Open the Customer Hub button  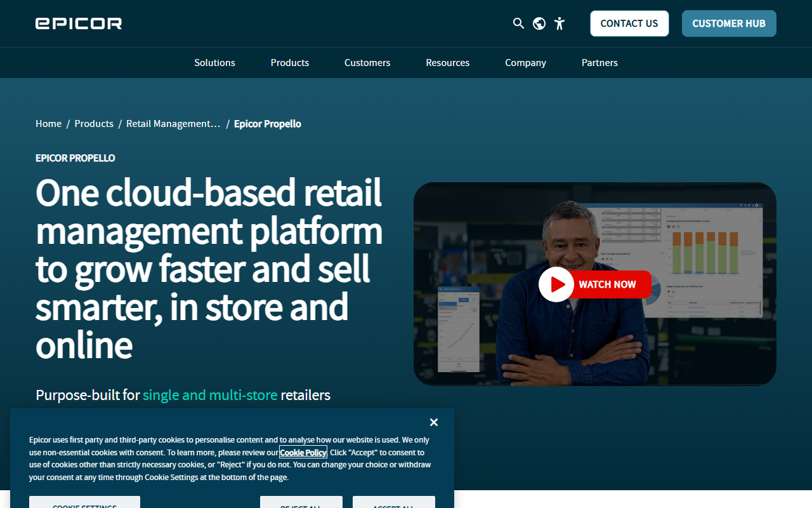[729, 23]
